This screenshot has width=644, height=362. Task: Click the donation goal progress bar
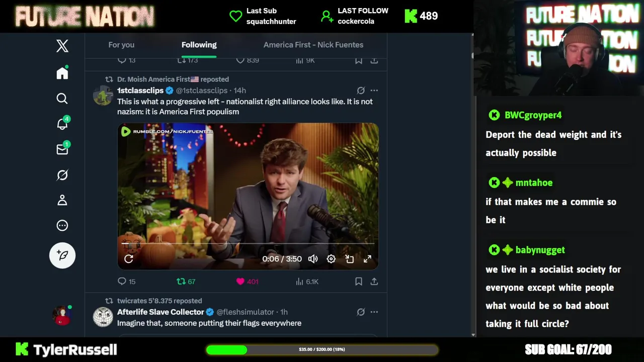pyautogui.click(x=322, y=349)
